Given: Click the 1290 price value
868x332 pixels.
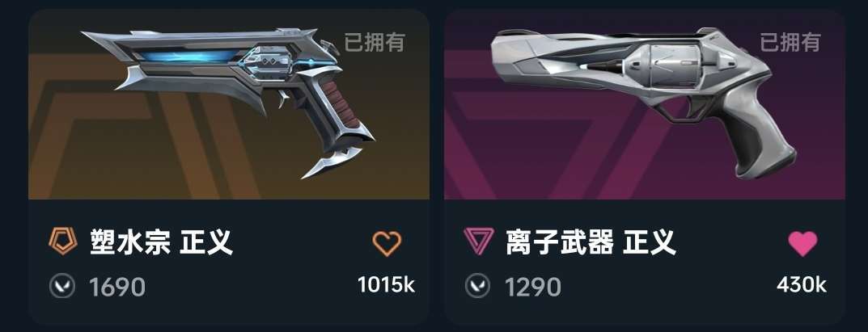Looking at the screenshot, I should pyautogui.click(x=532, y=288).
